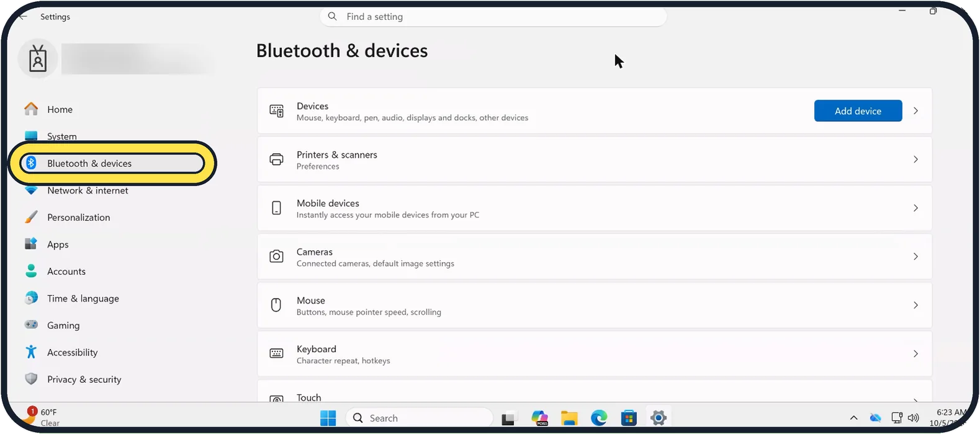
Task: Click the phone icon in Mobile devices
Action: click(x=277, y=208)
